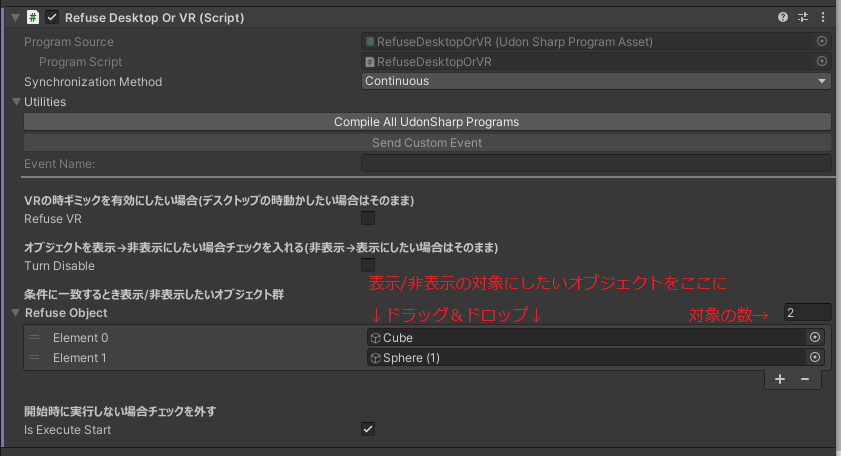Open the component three-dot context menu
Image resolution: width=841 pixels, height=456 pixels.
coord(823,17)
